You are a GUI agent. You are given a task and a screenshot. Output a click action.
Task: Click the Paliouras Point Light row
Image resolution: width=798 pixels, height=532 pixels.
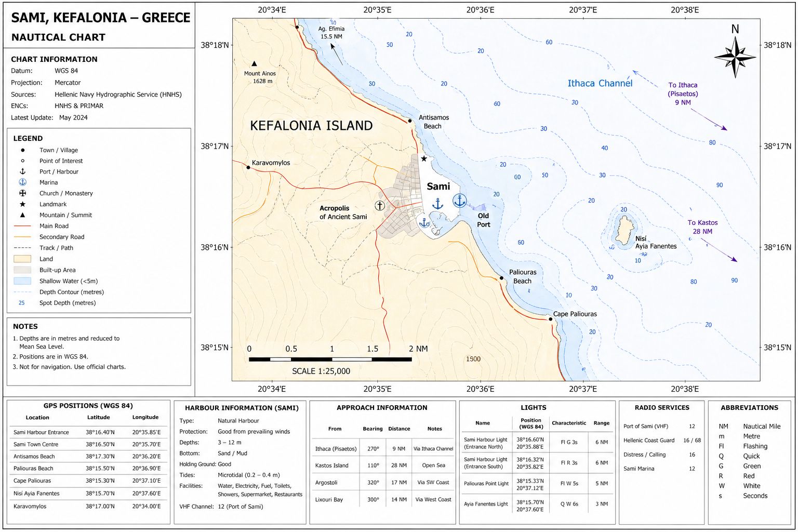click(x=535, y=484)
